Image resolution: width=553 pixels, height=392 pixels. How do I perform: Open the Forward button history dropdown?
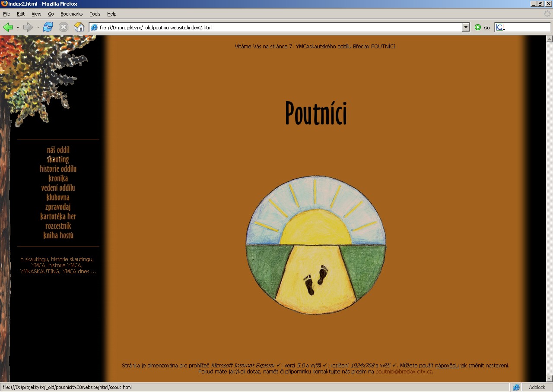click(38, 28)
